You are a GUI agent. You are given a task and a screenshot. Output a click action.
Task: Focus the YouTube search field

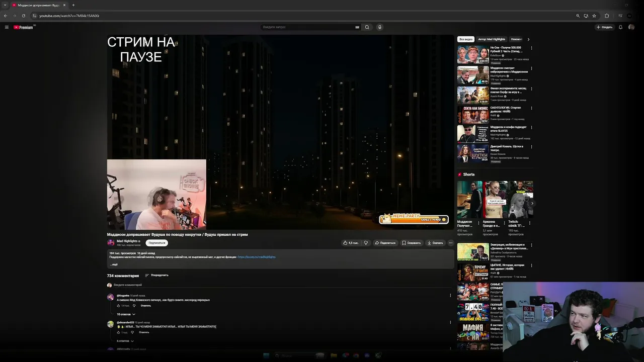coord(307,27)
